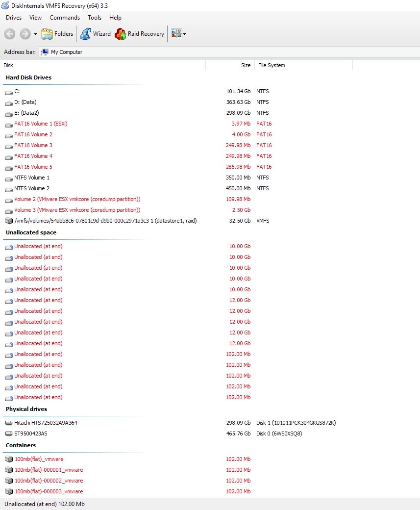Select the D: (Data) drive icon
This screenshot has height=510, width=420.
(9, 103)
